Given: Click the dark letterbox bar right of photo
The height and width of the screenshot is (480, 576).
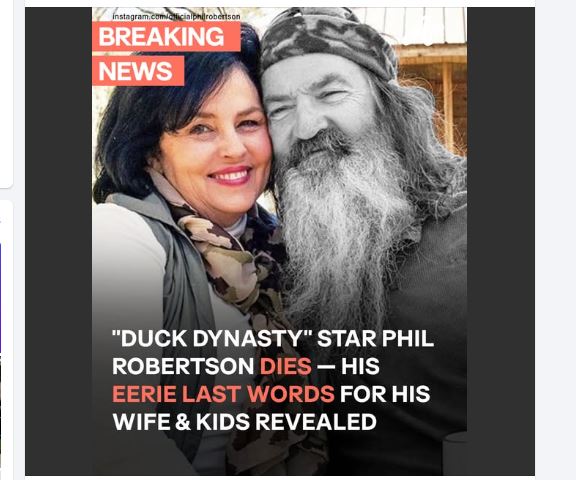Looking at the screenshot, I should 501,241.
